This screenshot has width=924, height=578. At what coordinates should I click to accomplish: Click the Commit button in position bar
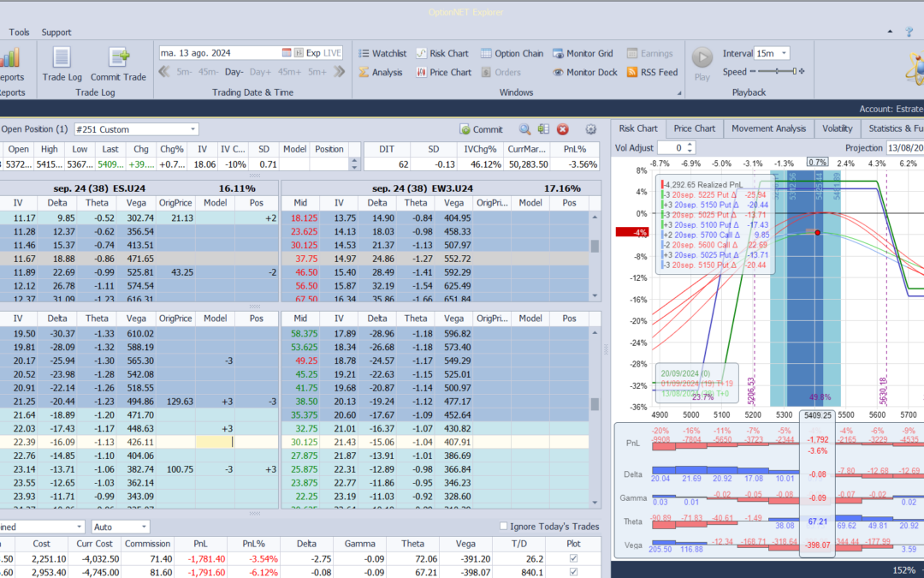click(481, 129)
